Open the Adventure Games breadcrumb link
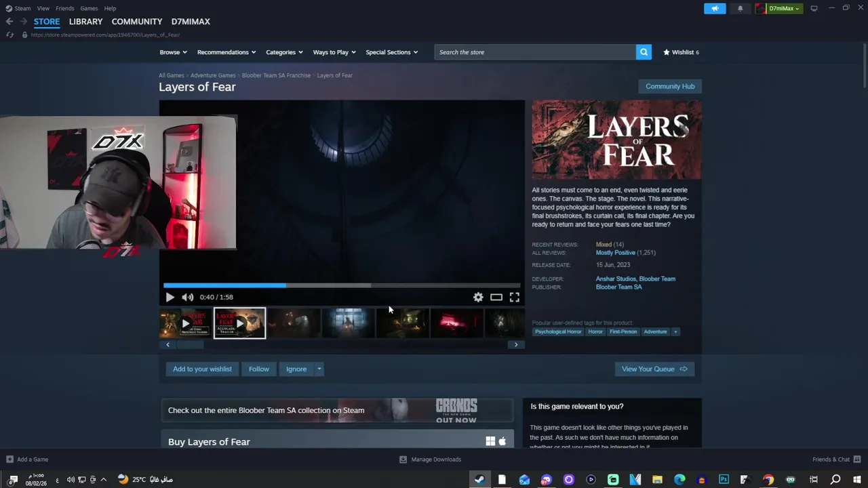This screenshot has height=488, width=868. (213, 75)
